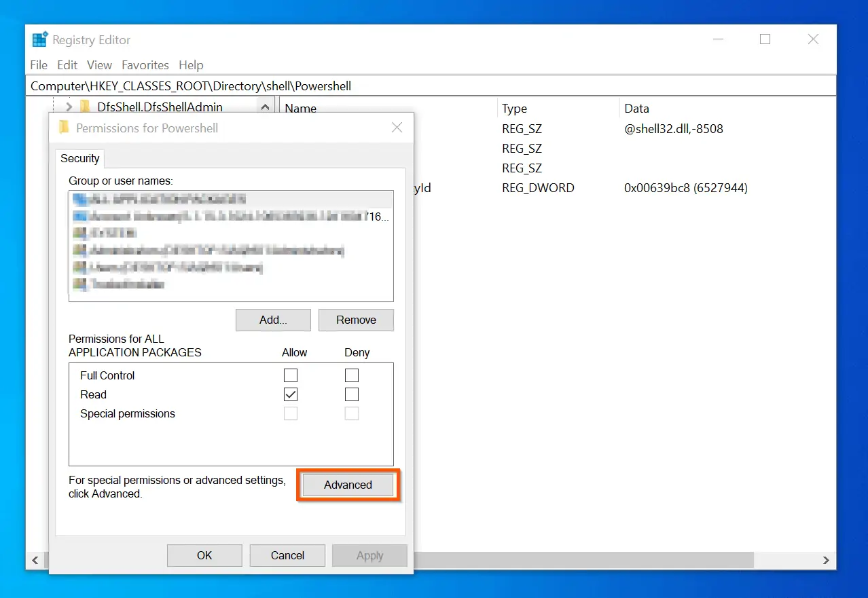Select the Security tab

80,158
